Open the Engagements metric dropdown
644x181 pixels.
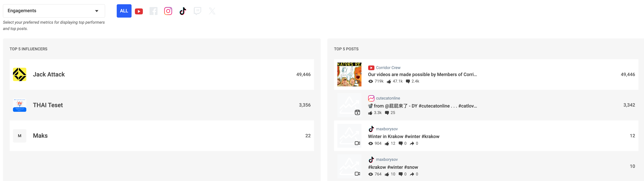coord(54,11)
